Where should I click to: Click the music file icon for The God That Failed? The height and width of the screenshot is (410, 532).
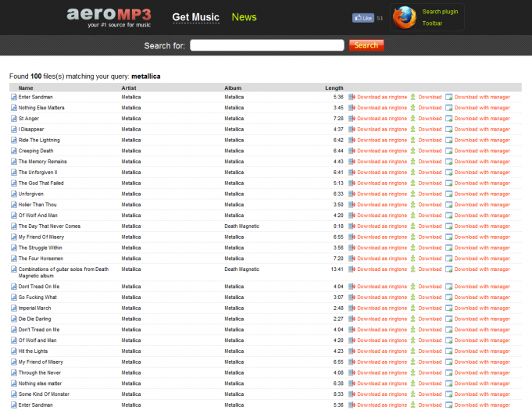point(14,183)
